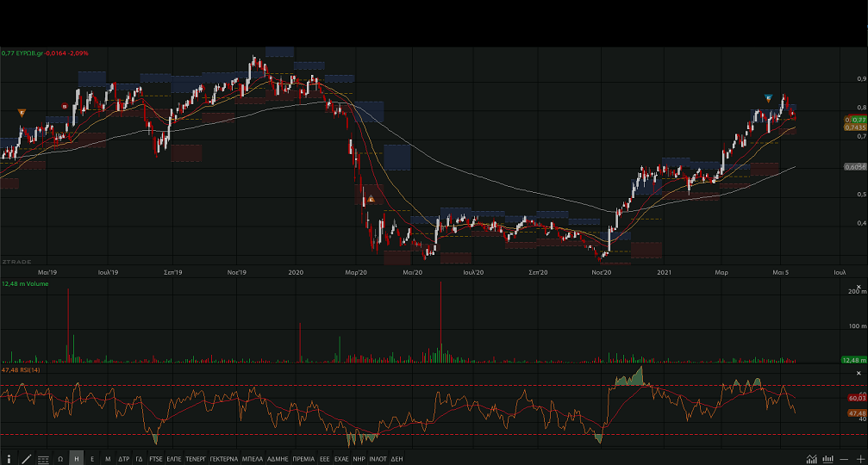
Task: Select the line drawing tool
Action: 26,459
